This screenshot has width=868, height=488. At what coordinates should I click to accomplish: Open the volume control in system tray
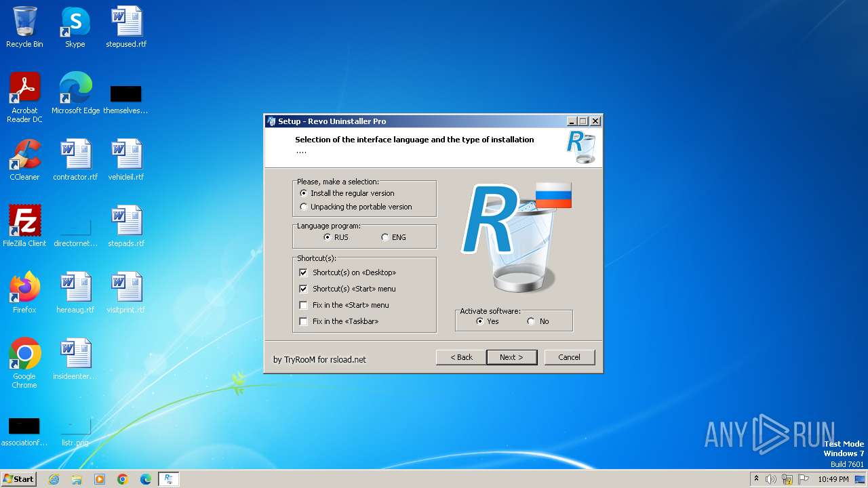point(771,479)
